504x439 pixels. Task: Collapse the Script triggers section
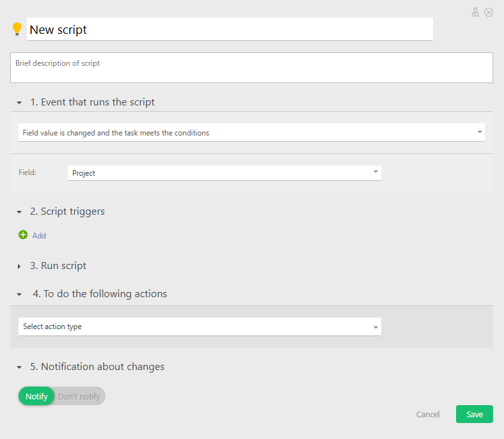[19, 212]
